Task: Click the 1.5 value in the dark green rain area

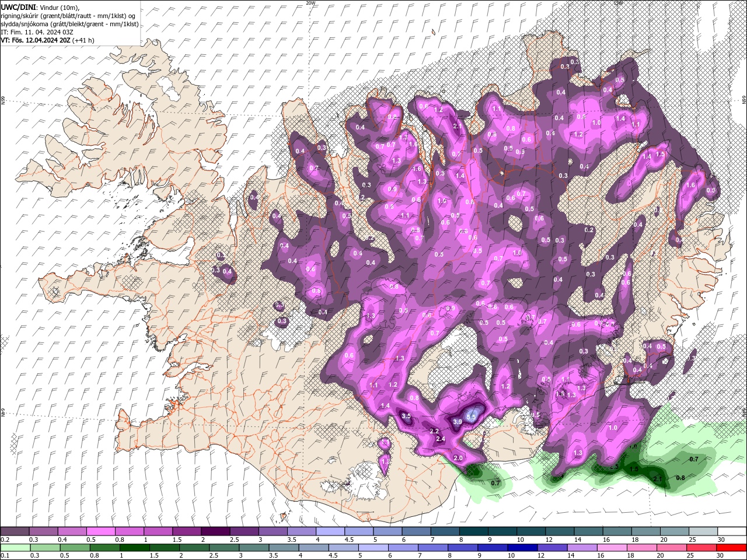Action: coord(634,469)
